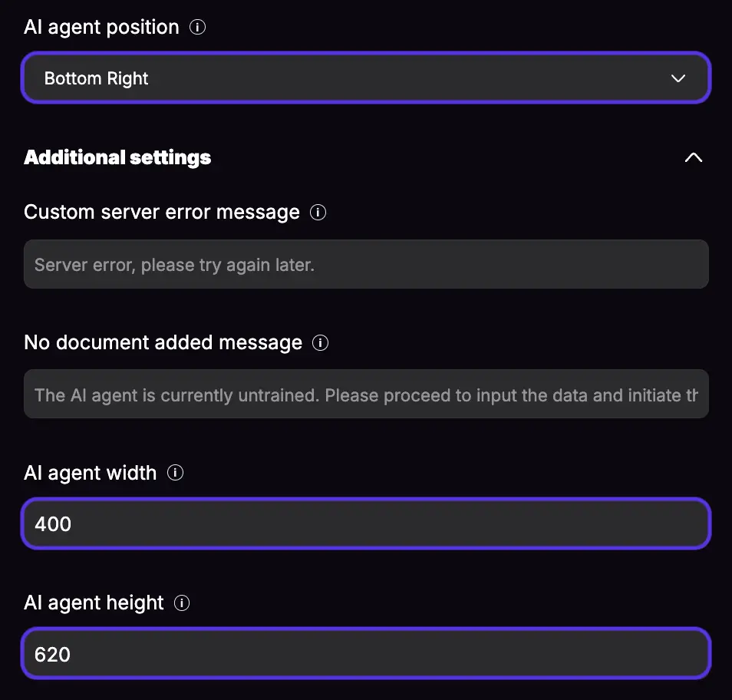
Task: Click the AI agent width label
Action: click(90, 473)
